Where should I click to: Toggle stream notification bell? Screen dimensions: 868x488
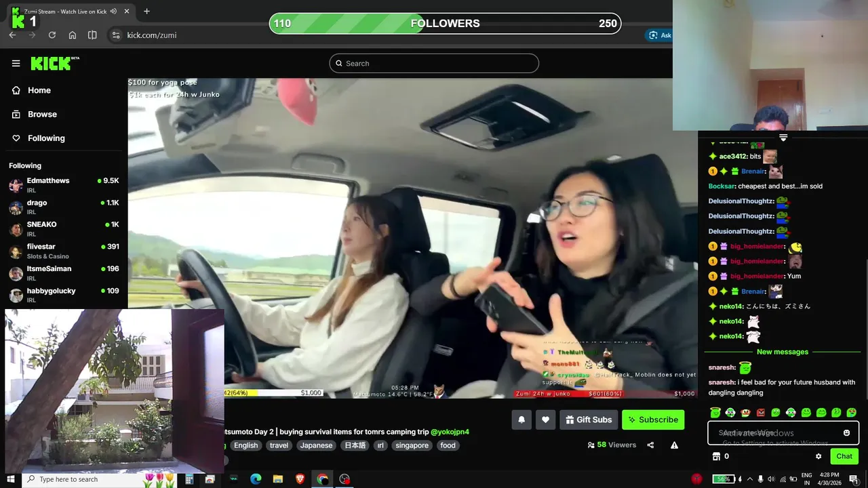tap(521, 420)
